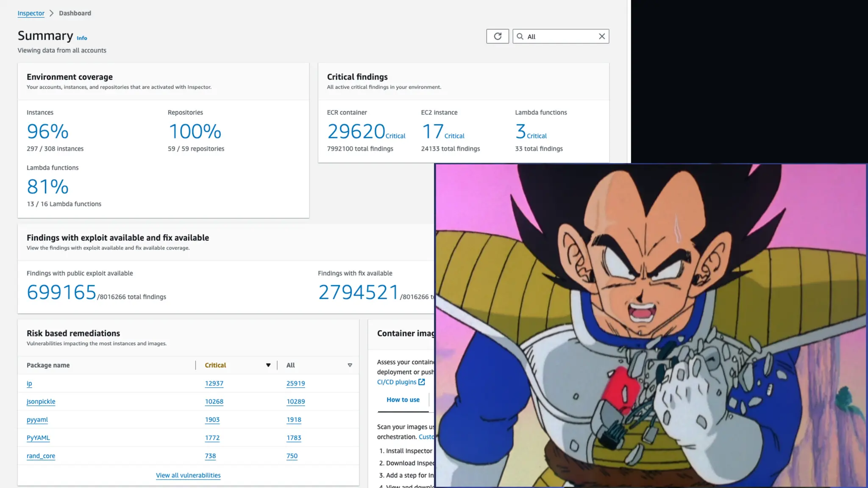
Task: Click the '7992100 total findings' text
Action: 360,149
